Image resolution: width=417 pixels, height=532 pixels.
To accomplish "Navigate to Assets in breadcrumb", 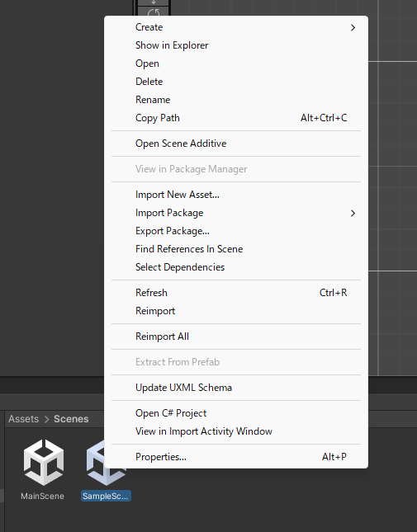I will [x=23, y=419].
